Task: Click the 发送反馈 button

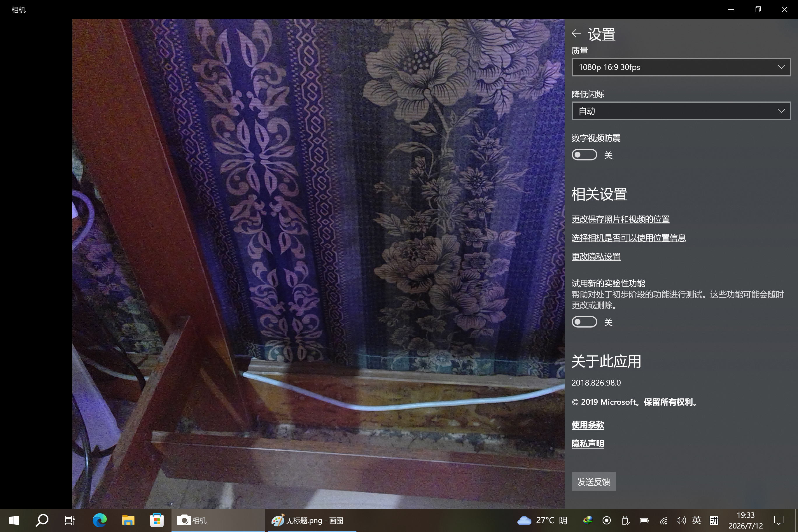Action: click(x=594, y=482)
